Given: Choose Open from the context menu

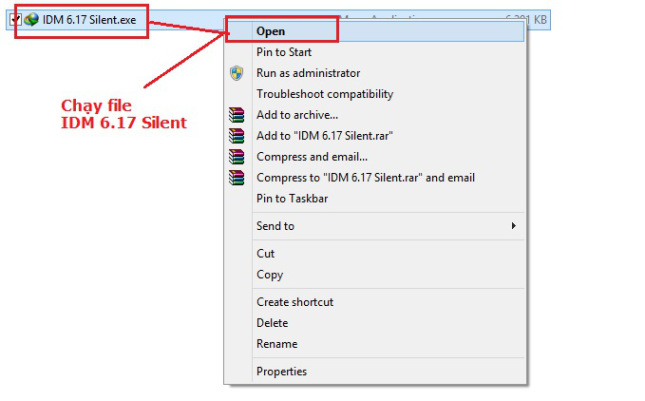Looking at the screenshot, I should click(270, 31).
